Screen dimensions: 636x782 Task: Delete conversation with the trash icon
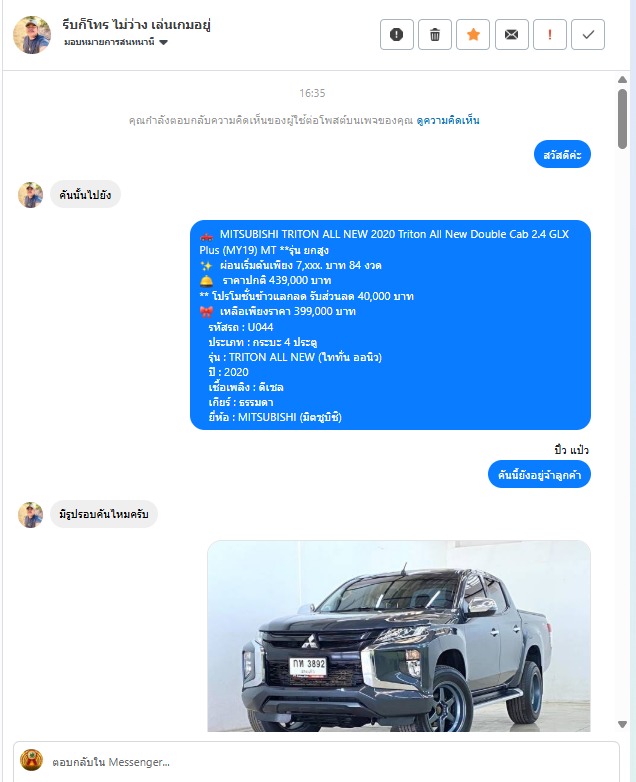point(435,34)
